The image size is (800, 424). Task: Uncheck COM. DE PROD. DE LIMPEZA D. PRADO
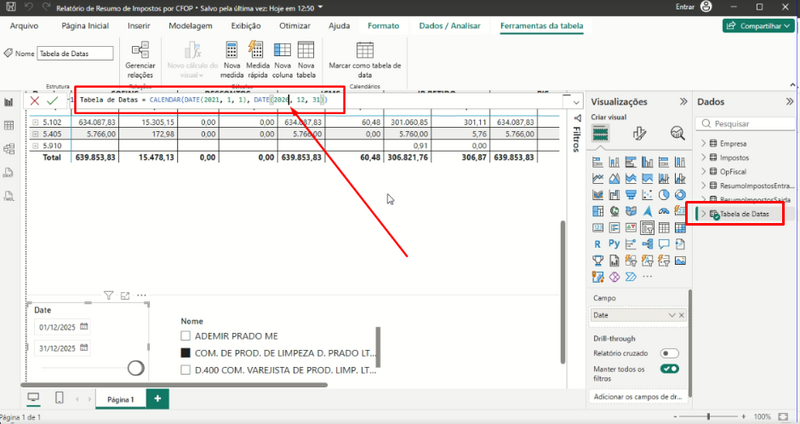coord(185,353)
